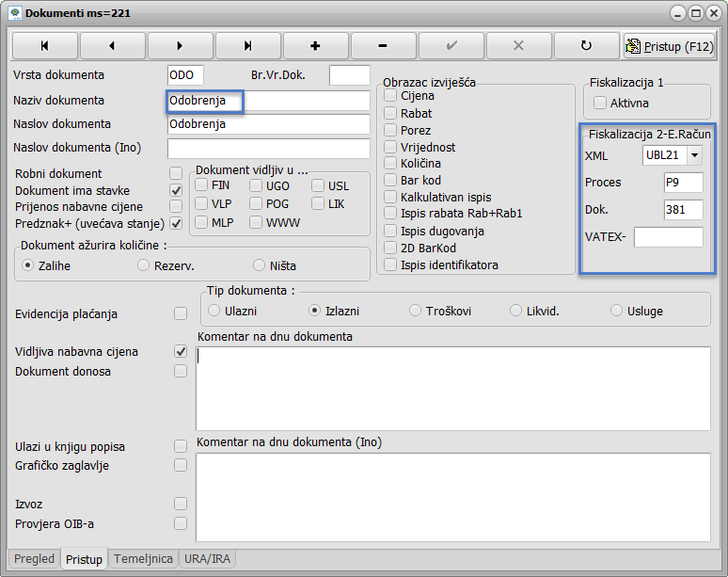Select the Ulazni document type
The height and width of the screenshot is (577, 728).
[214, 310]
